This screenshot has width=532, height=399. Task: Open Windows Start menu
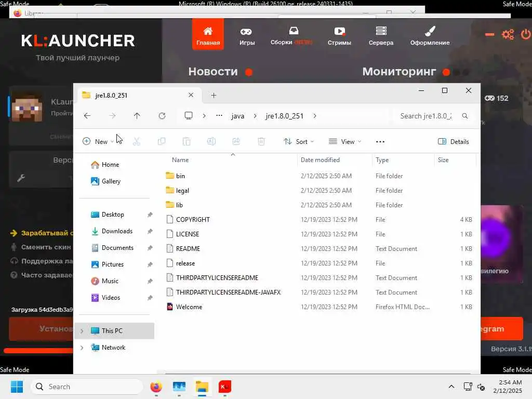[17, 387]
